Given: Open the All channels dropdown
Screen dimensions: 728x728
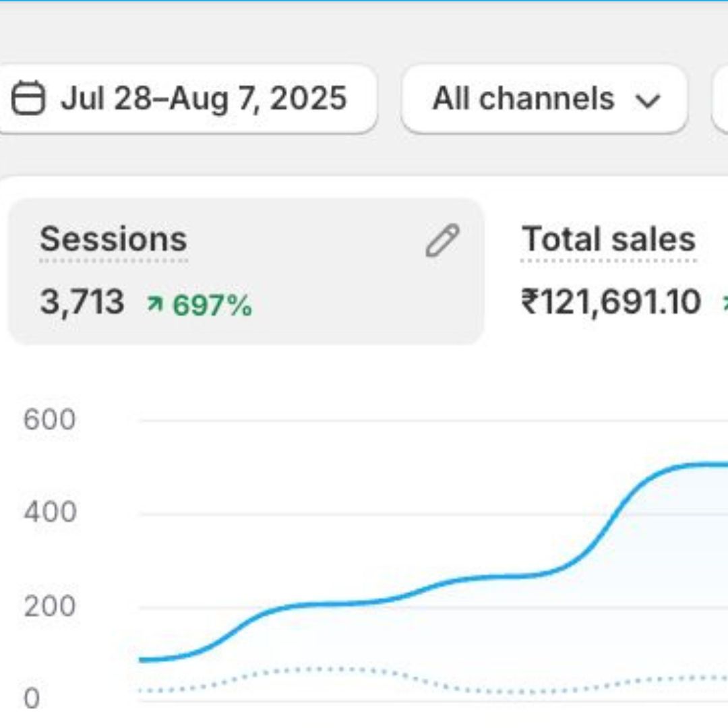Looking at the screenshot, I should pyautogui.click(x=543, y=99).
